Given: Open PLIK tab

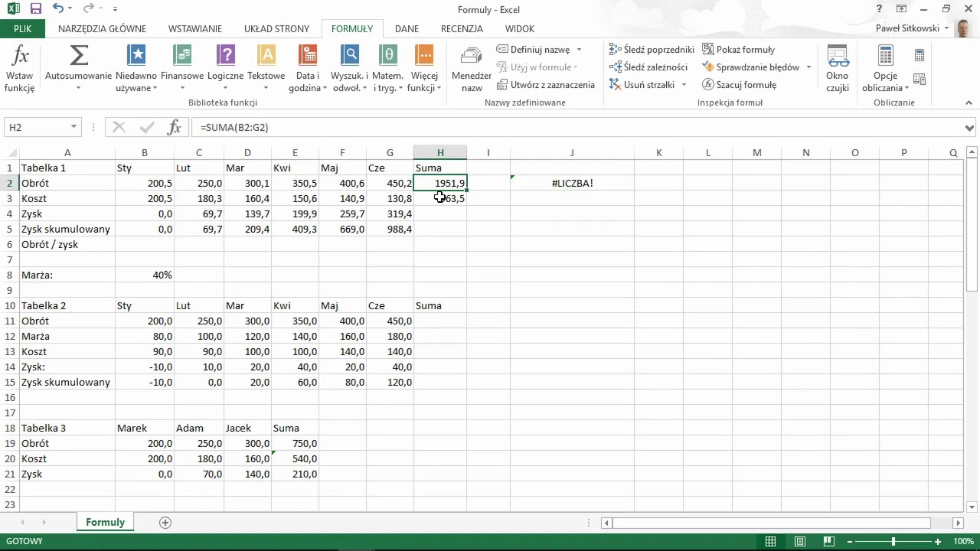Looking at the screenshot, I should [22, 28].
